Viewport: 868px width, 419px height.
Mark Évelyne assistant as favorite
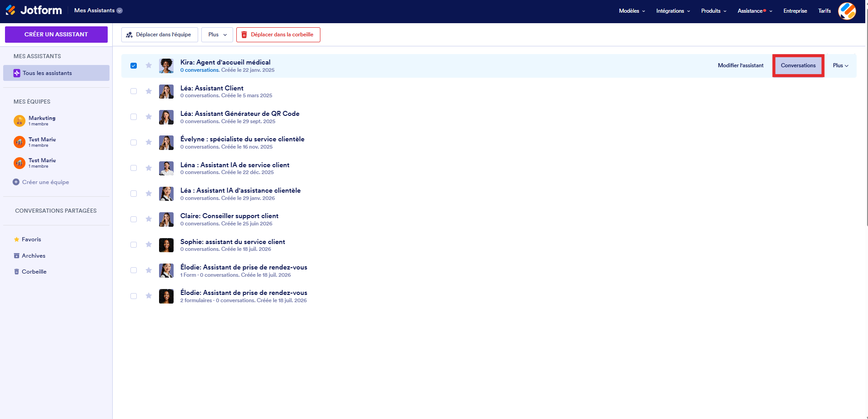pyautogui.click(x=149, y=142)
